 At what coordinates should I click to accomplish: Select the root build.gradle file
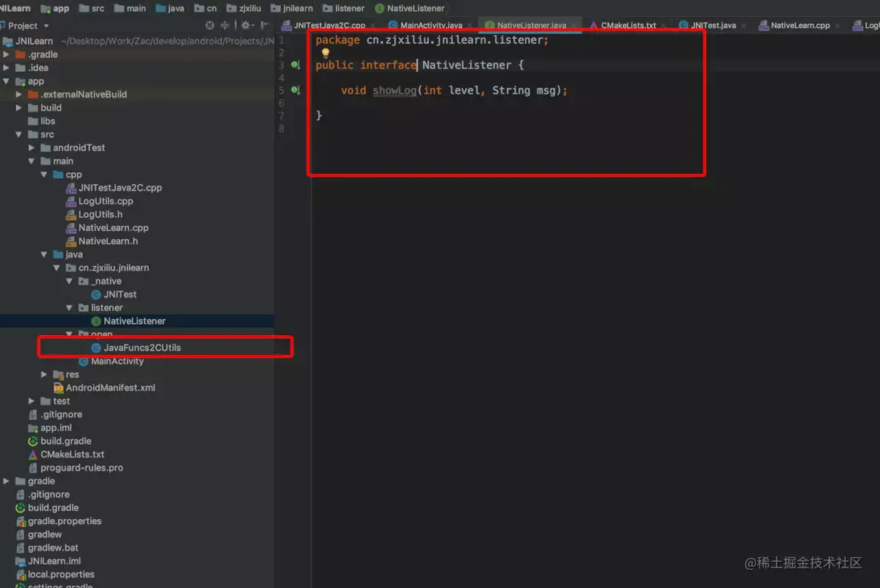pyautogui.click(x=53, y=508)
